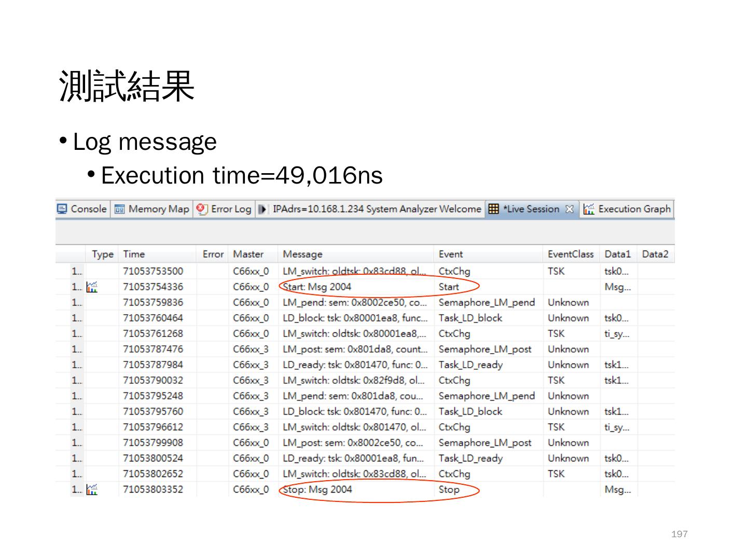Click Task_LD_ready in the 71053800524 row
The width and height of the screenshot is (747, 560).
(x=471, y=458)
